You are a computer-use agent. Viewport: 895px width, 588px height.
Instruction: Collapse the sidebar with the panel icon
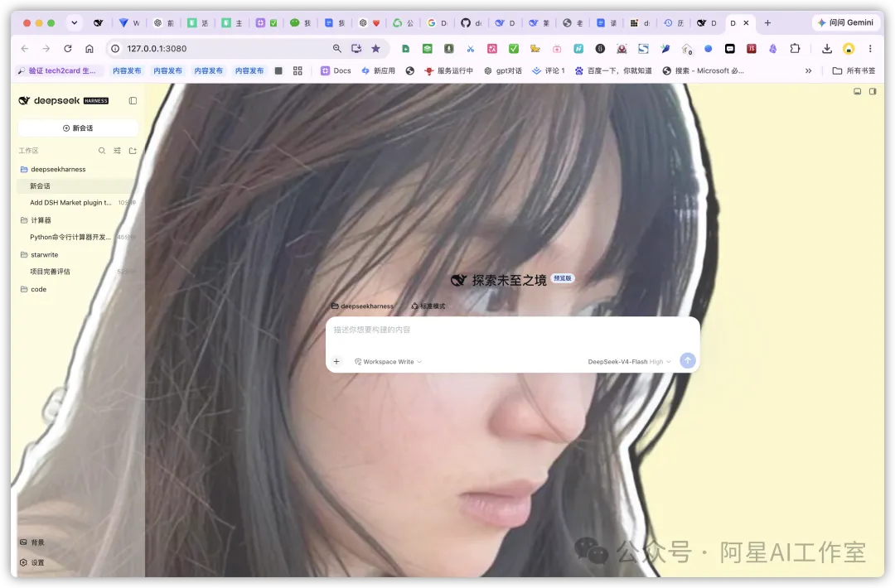[x=133, y=101]
